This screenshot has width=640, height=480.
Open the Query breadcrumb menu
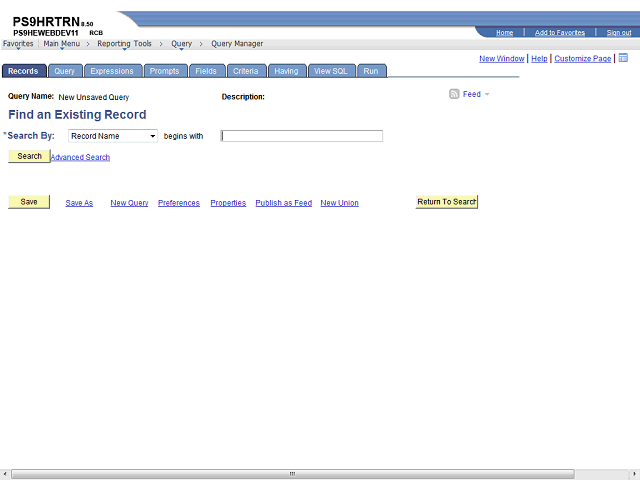click(181, 44)
